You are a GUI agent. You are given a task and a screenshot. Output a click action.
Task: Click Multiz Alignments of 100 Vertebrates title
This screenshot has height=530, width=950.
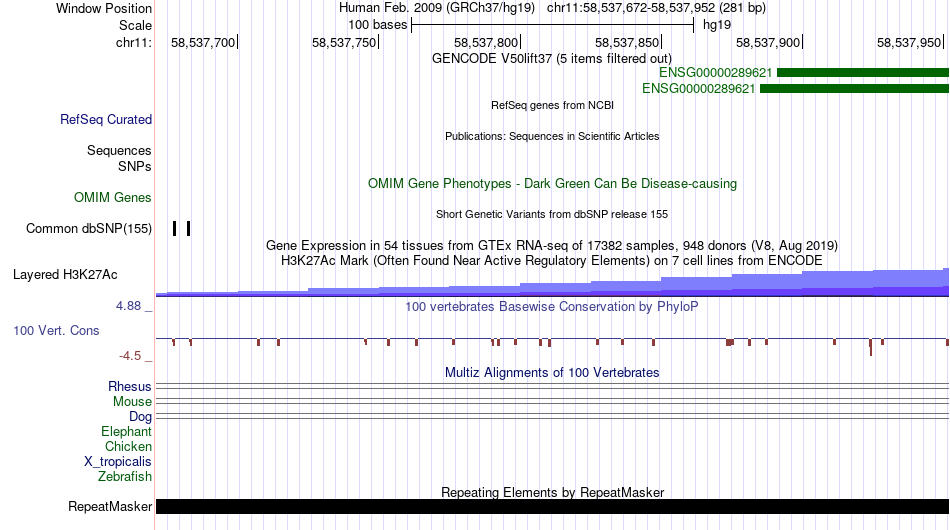(x=552, y=373)
